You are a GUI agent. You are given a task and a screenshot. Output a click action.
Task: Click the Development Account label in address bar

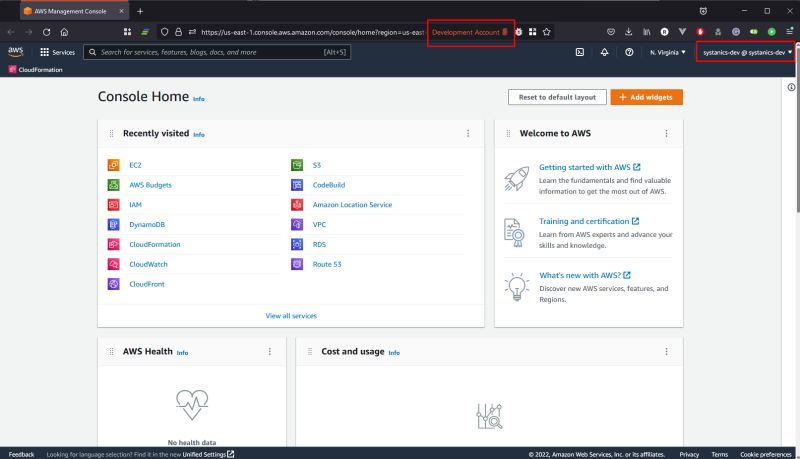470,32
